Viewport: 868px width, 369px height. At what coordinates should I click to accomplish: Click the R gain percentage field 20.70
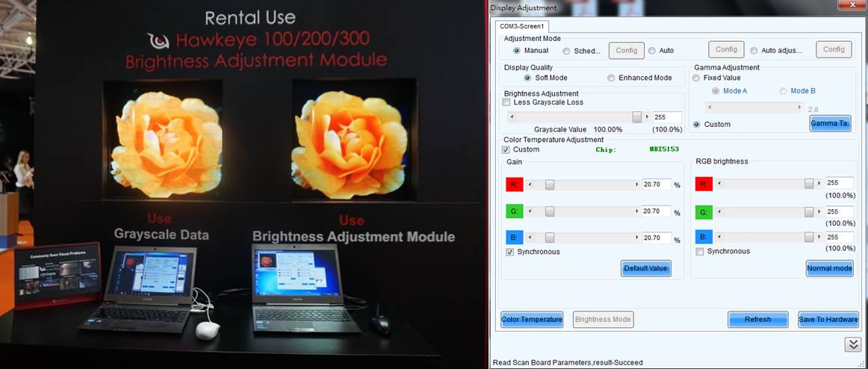click(657, 184)
